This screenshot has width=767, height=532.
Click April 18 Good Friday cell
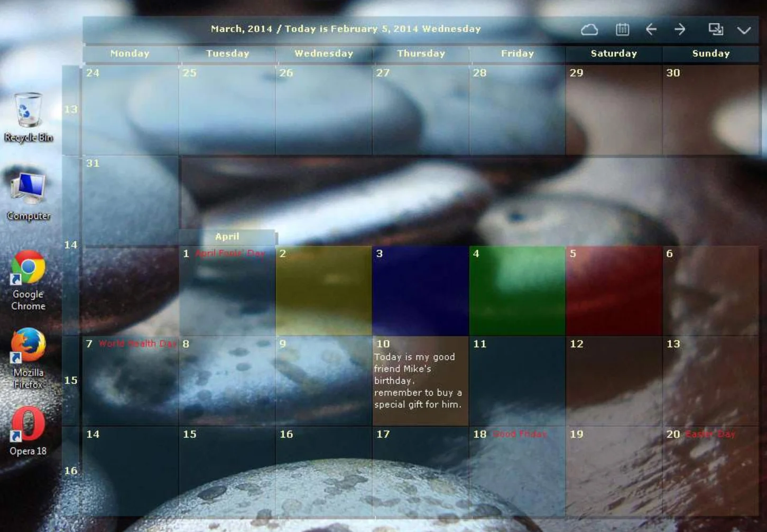pyautogui.click(x=517, y=471)
